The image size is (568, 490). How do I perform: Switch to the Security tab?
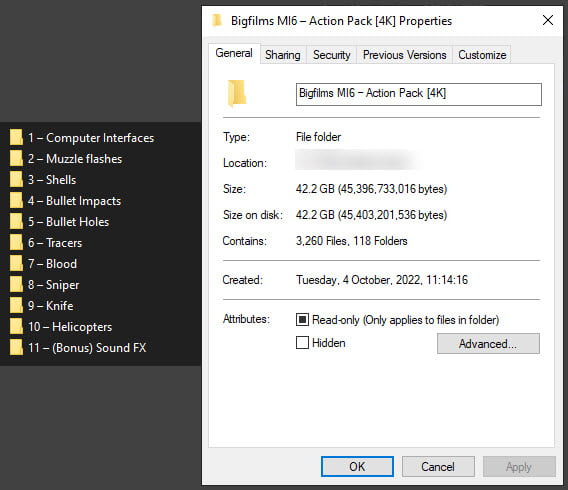coord(331,55)
